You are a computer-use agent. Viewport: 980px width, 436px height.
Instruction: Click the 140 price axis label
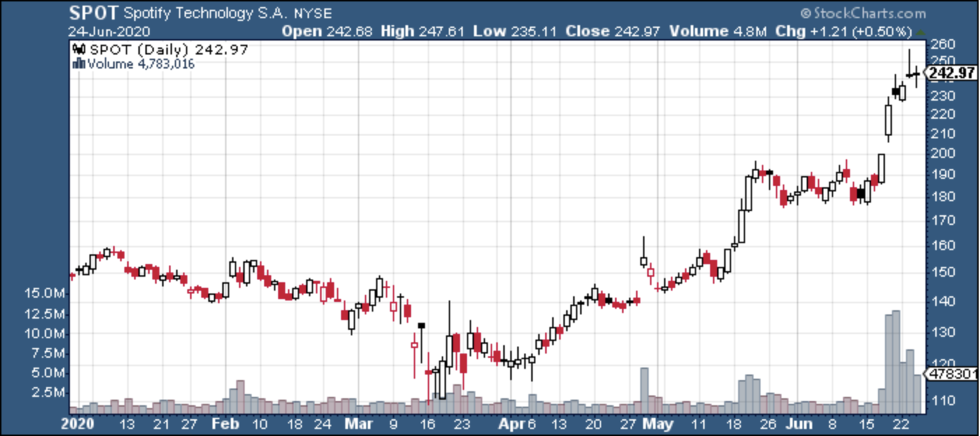pyautogui.click(x=944, y=302)
